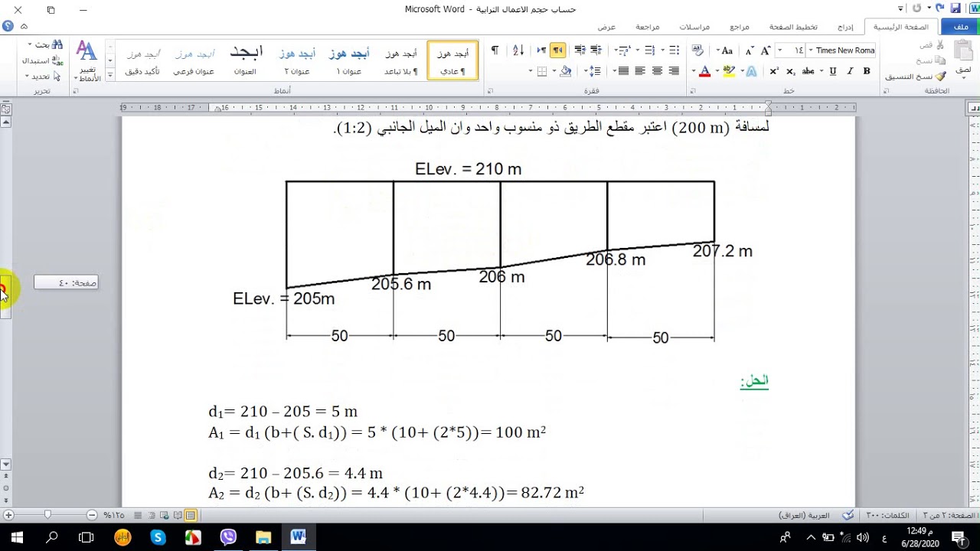Viewport: 980px width, 551px height.
Task: Click Numbering list icon
Action: (651, 51)
